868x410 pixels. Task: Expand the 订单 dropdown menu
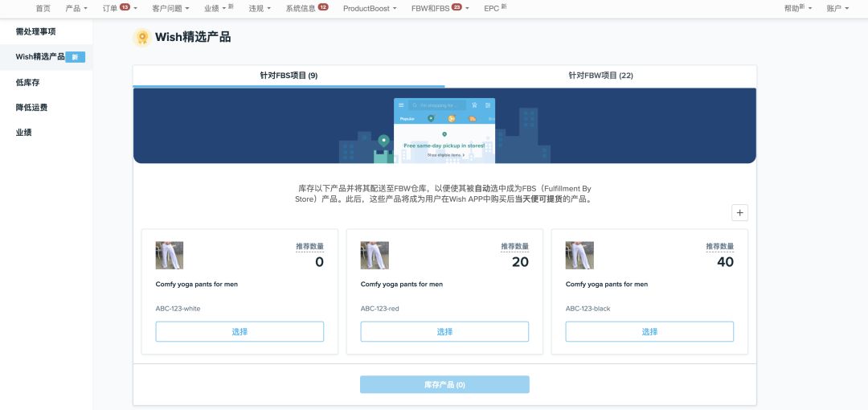point(119,8)
